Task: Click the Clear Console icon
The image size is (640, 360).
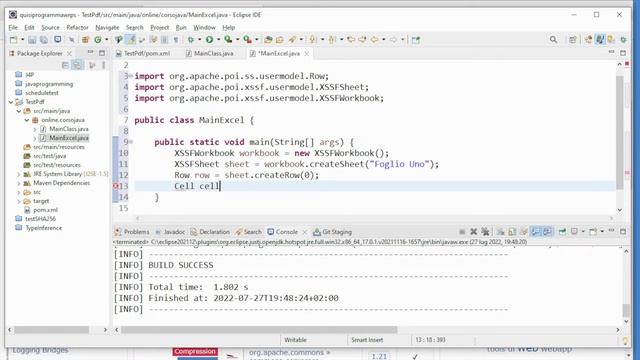Action: tap(500, 232)
